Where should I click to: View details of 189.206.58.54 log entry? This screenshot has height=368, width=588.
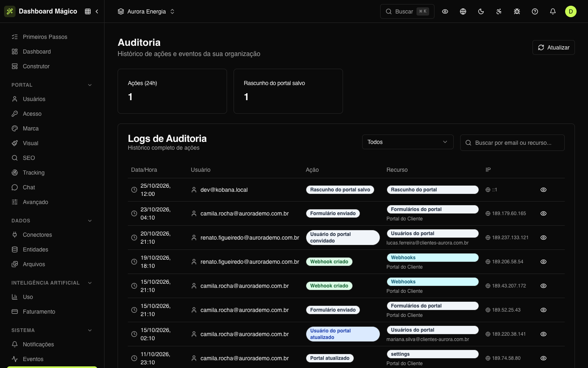(543, 262)
